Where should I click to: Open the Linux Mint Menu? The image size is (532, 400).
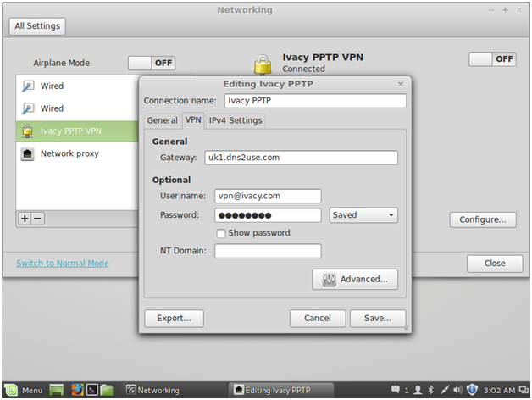(x=24, y=390)
